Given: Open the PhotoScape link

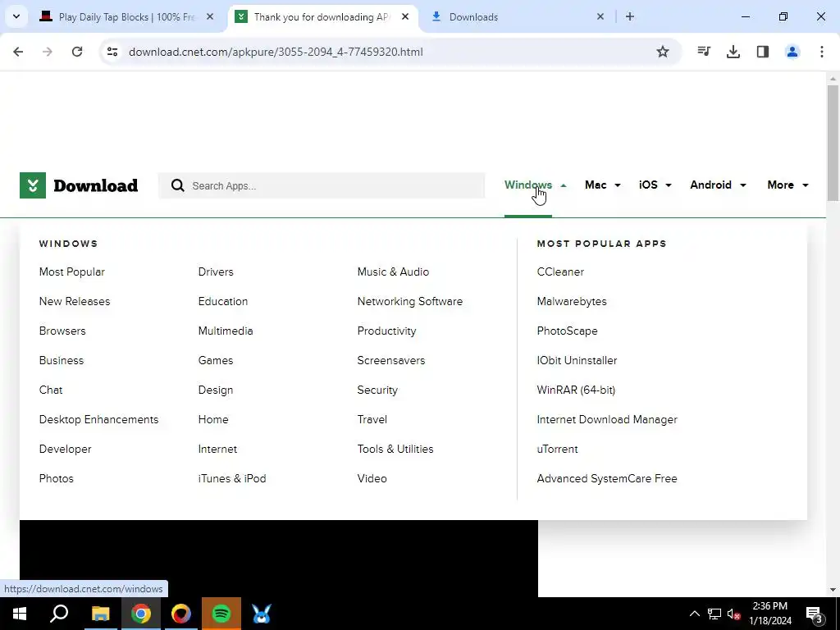Looking at the screenshot, I should tap(567, 331).
